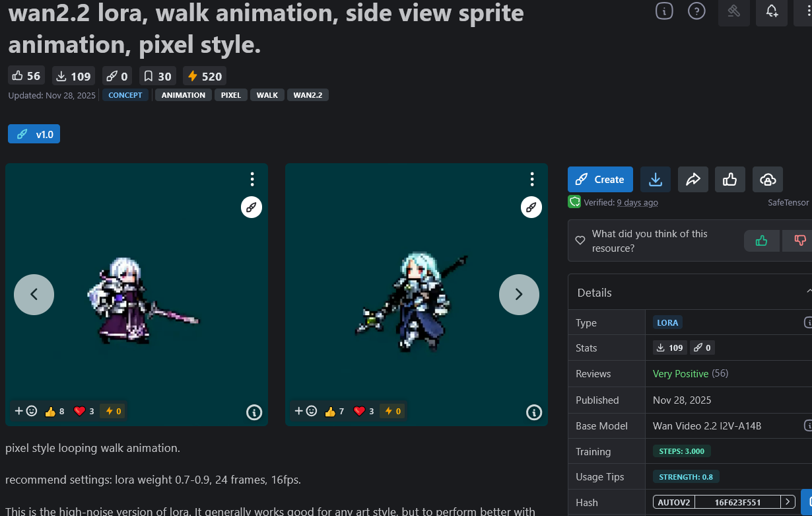Open the WAN2.2 tag
Viewport: 812px width, 516px height.
click(x=308, y=95)
